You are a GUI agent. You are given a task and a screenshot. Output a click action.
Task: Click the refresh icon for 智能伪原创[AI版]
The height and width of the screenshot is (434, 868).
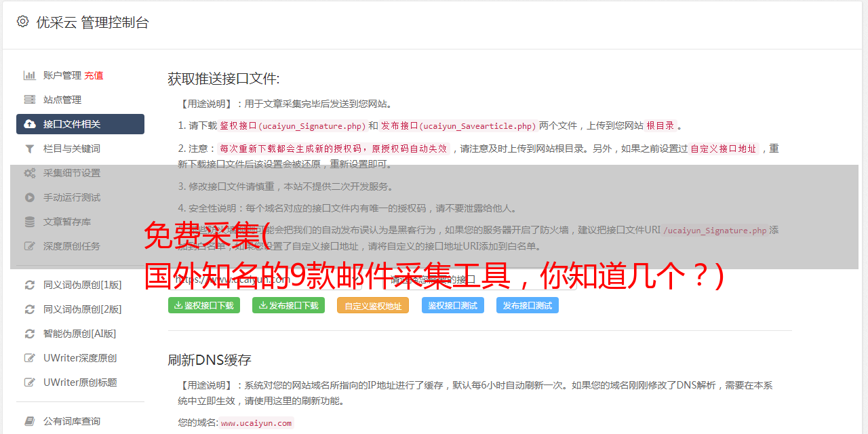(30, 334)
